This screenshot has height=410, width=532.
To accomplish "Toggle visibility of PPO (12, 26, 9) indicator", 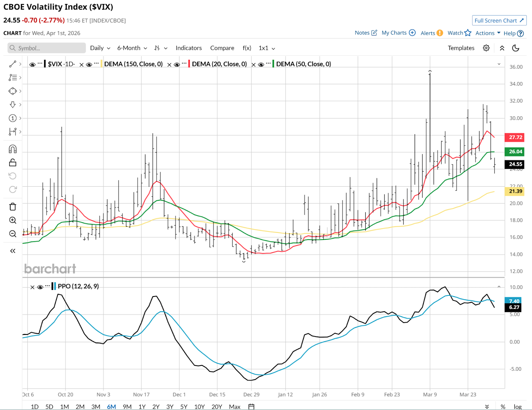I will pos(40,287).
